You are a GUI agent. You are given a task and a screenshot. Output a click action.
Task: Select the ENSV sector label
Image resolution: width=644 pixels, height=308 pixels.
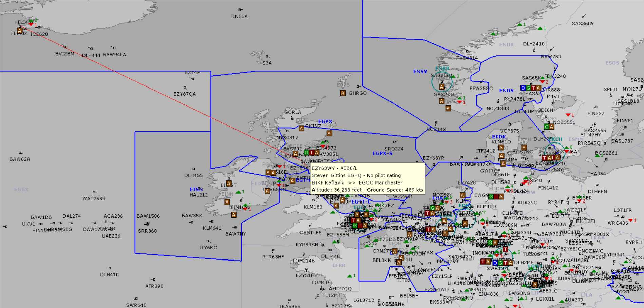click(420, 72)
